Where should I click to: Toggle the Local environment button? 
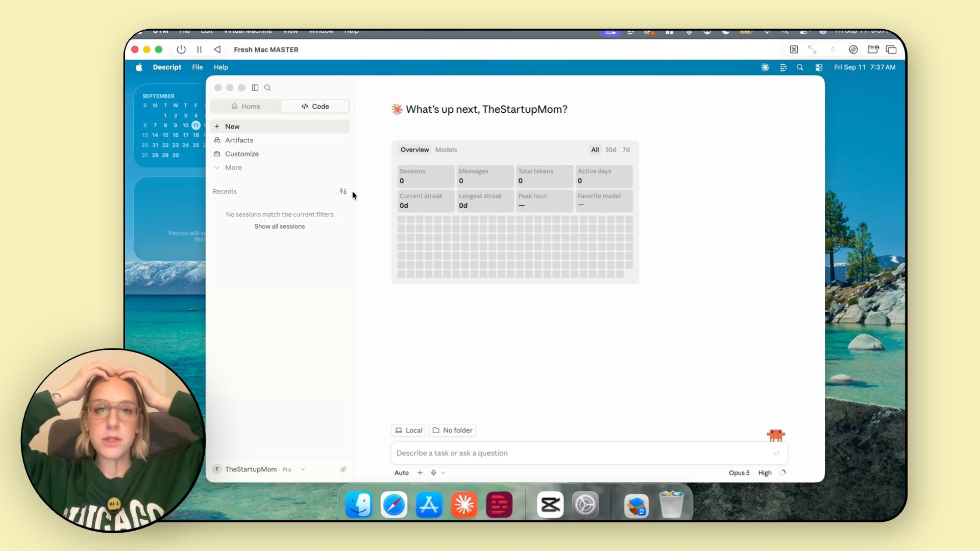tap(409, 430)
